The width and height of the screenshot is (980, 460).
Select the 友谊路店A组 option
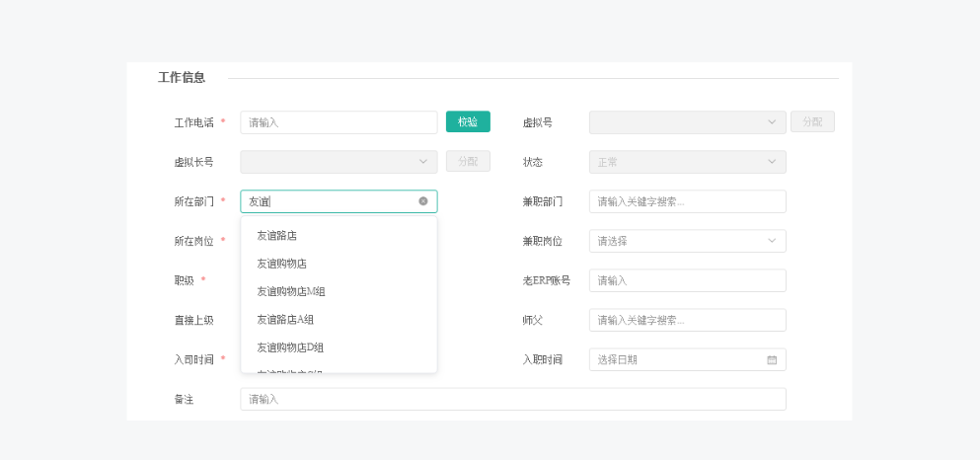pyautogui.click(x=285, y=320)
